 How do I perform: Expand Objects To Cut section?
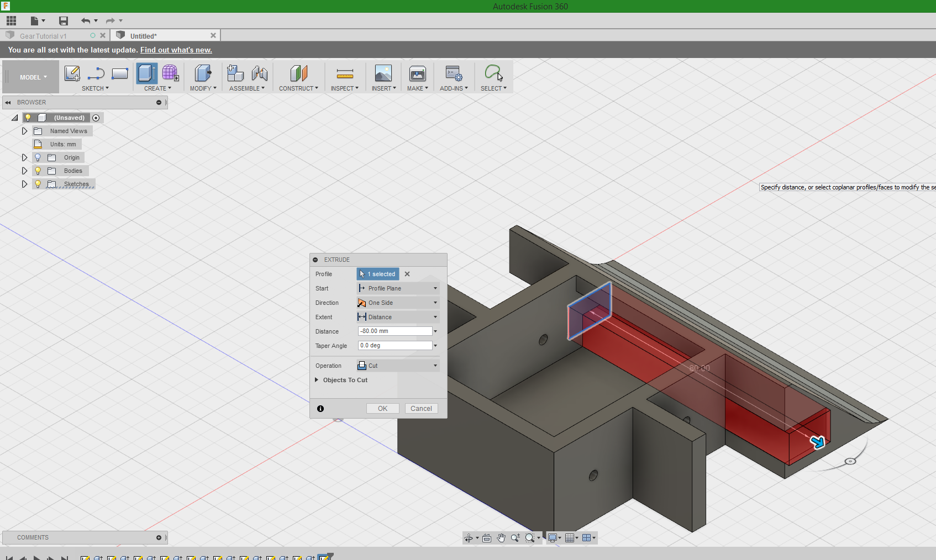(x=317, y=380)
